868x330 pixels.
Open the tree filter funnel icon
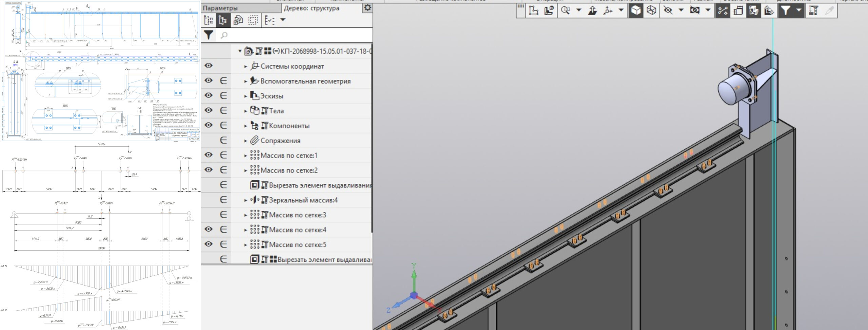209,35
